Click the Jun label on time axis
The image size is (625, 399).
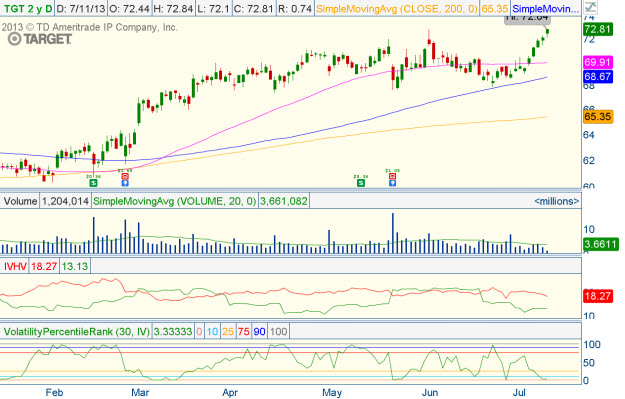tap(429, 392)
